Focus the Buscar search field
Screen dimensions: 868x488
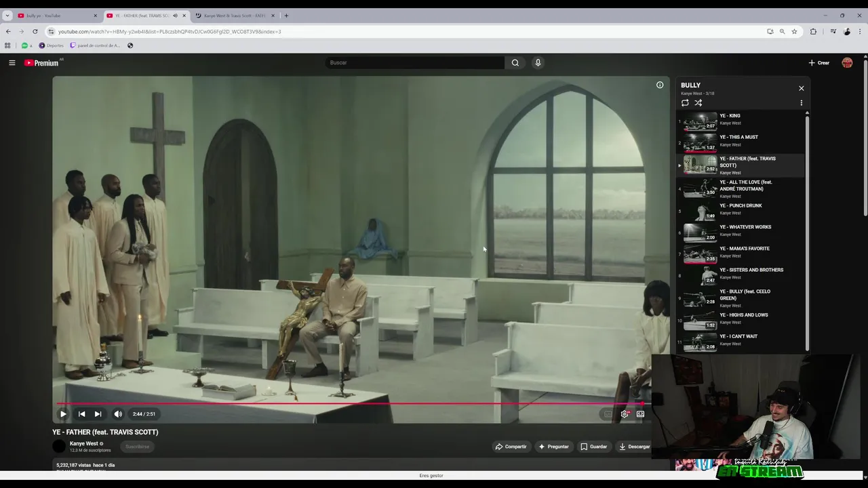415,63
